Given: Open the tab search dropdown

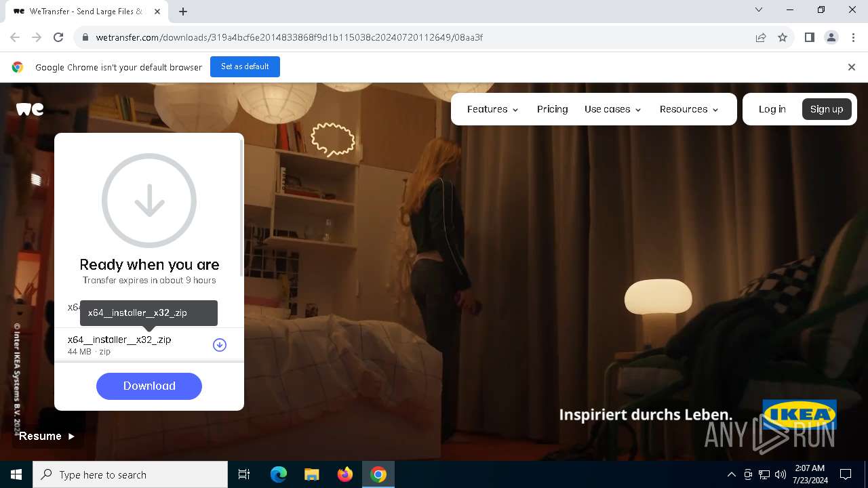Looking at the screenshot, I should click(x=759, y=9).
